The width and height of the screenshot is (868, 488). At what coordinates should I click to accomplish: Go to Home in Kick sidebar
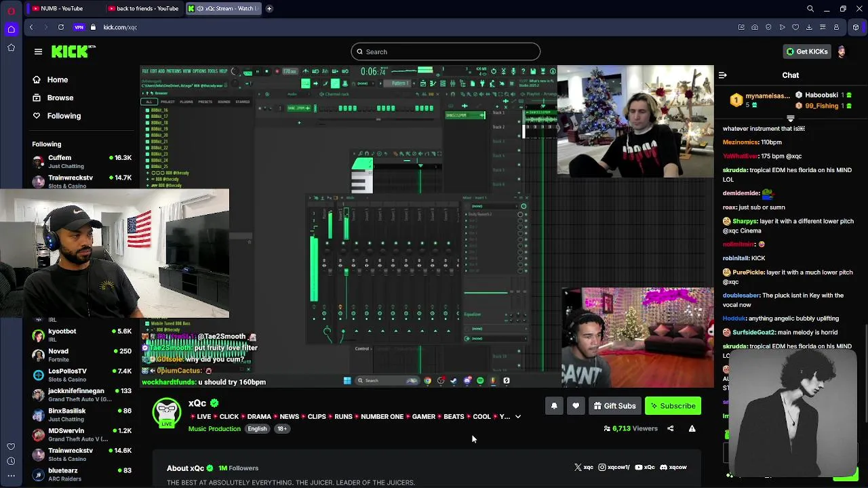51,80
